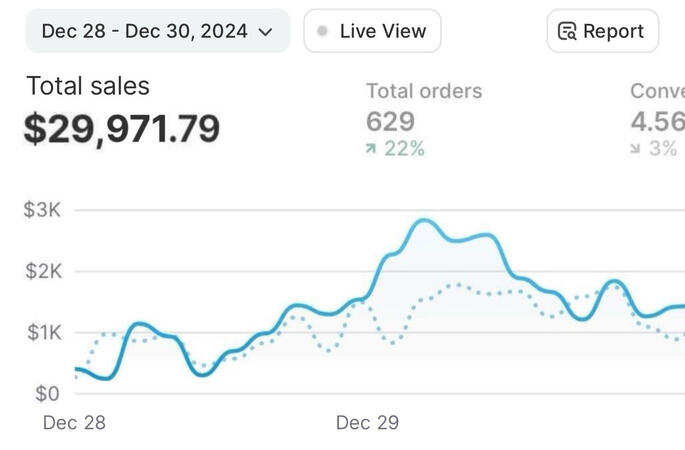Click the solid sales line's highest peak
Image resolution: width=685 pixels, height=450 pixels.
424,220
